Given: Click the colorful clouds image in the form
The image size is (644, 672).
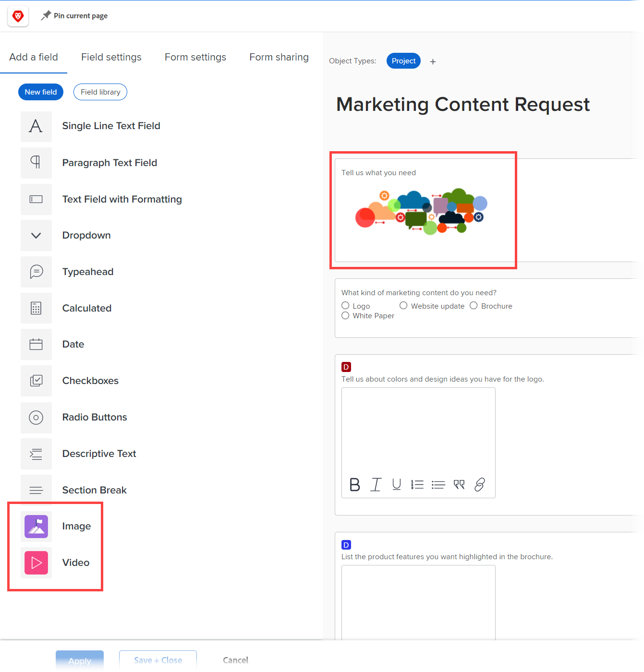Looking at the screenshot, I should pos(421,211).
